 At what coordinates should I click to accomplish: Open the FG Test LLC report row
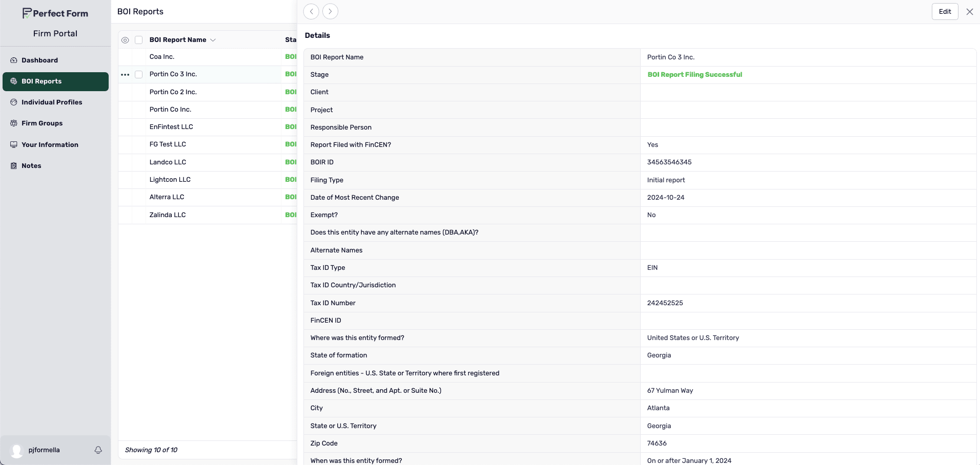[208, 144]
